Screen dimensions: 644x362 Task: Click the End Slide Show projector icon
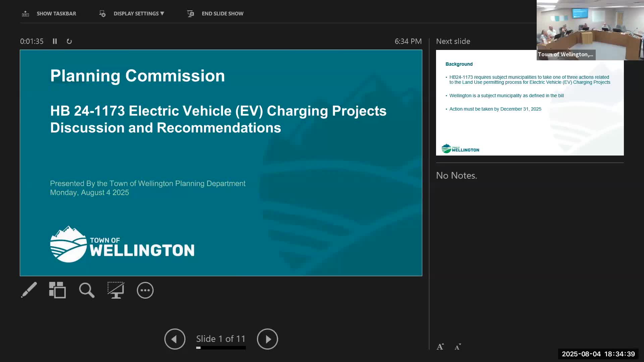coord(191,14)
